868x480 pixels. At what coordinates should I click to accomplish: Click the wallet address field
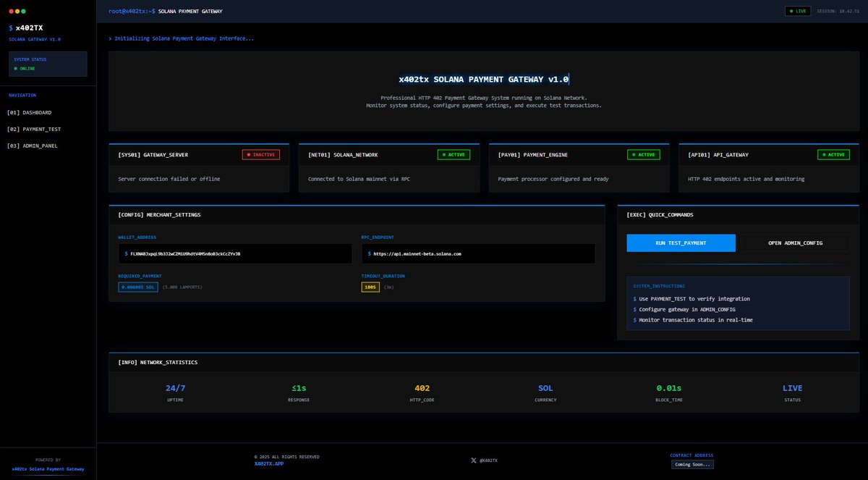[235, 253]
